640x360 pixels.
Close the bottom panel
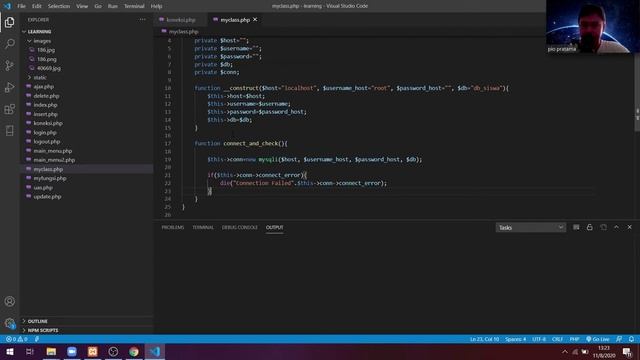pyautogui.click(x=629, y=227)
